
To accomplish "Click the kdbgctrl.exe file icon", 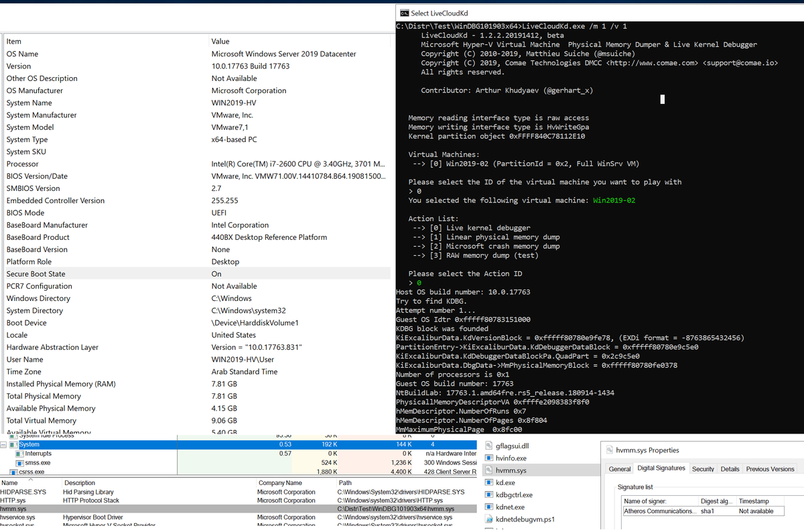I will [488, 495].
